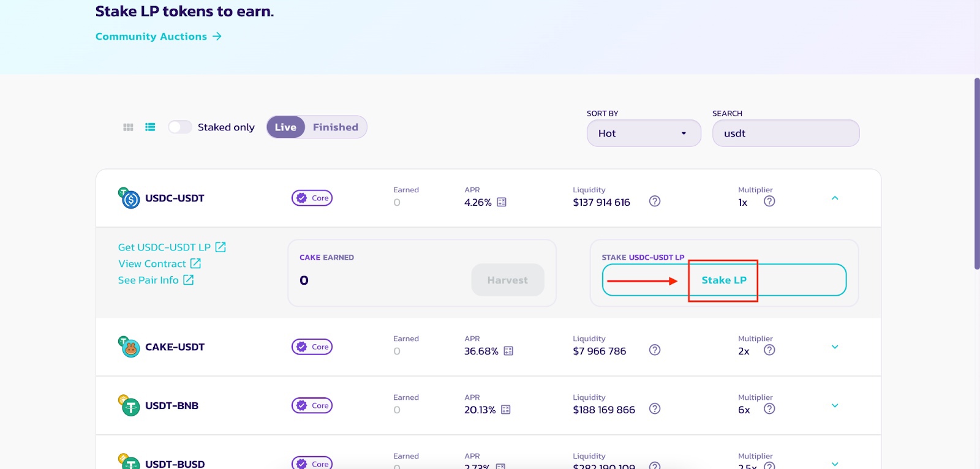
Task: Click the USDT-BNB token pair icon
Action: 129,406
